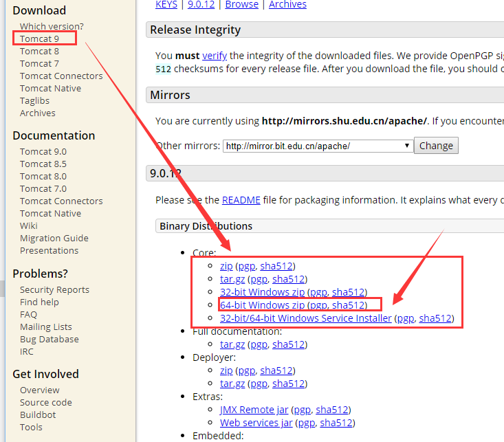Open the Archives link at top
Screen dimensions: 504x442
tap(287, 5)
